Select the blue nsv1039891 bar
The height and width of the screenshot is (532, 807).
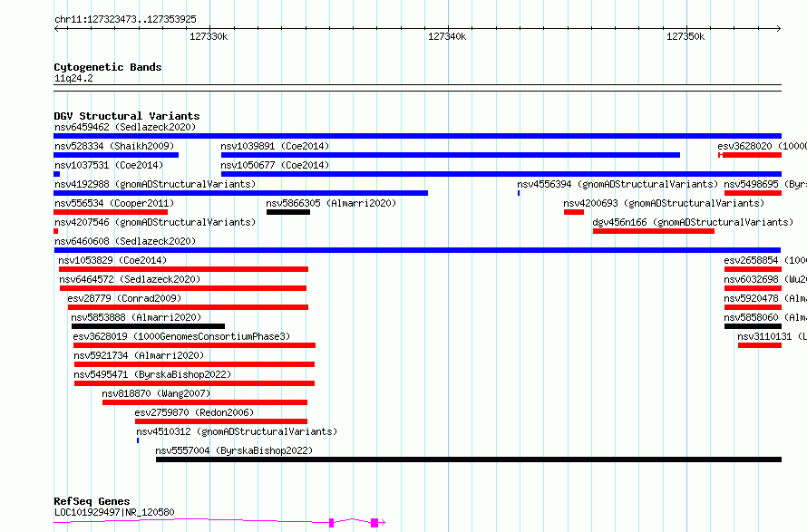coord(451,155)
